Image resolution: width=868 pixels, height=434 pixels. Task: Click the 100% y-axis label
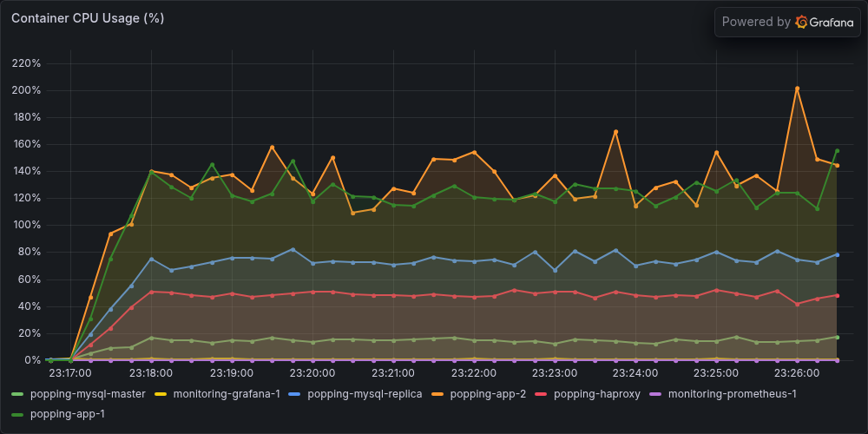27,226
